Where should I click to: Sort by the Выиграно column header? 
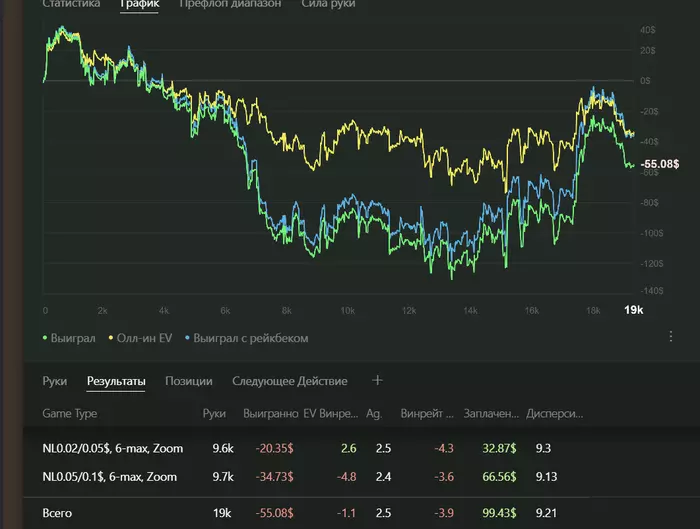click(270, 412)
